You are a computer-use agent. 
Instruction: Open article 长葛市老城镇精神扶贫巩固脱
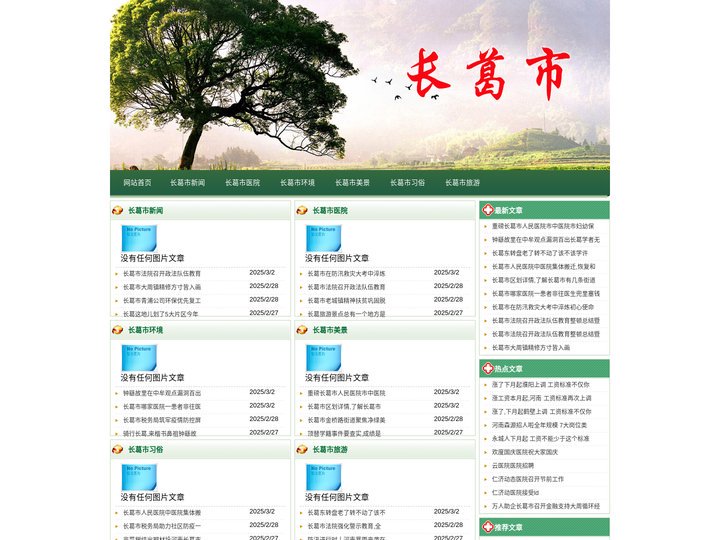(346, 300)
